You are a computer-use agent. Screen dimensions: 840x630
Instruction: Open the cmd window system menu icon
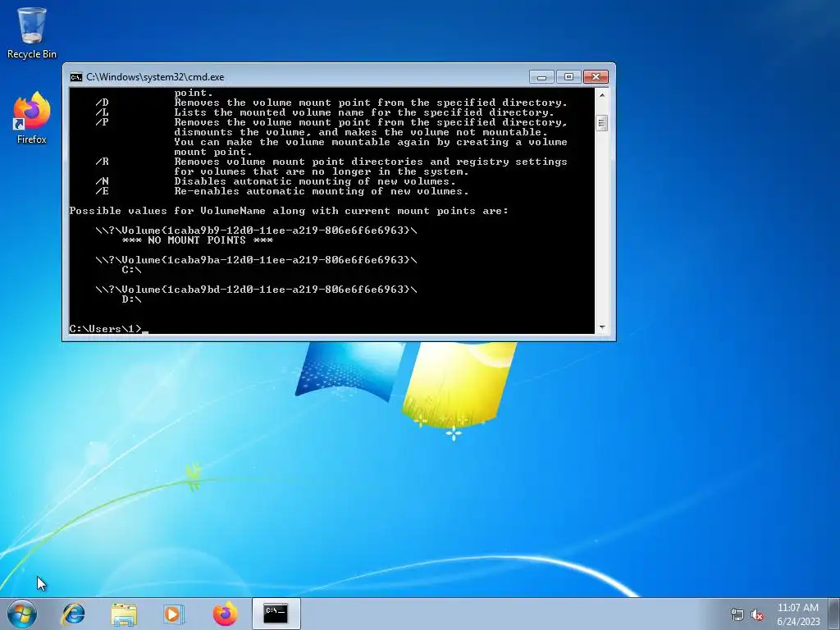[76, 77]
